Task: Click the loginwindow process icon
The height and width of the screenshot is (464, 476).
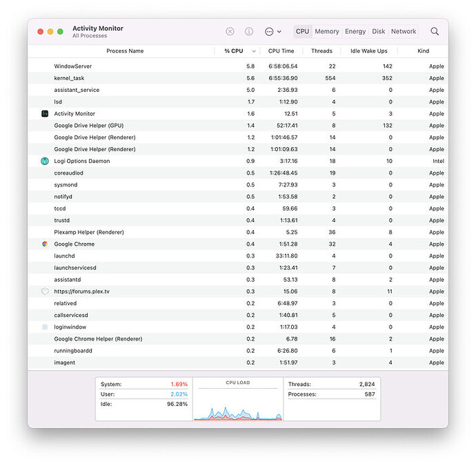Action: click(x=45, y=327)
